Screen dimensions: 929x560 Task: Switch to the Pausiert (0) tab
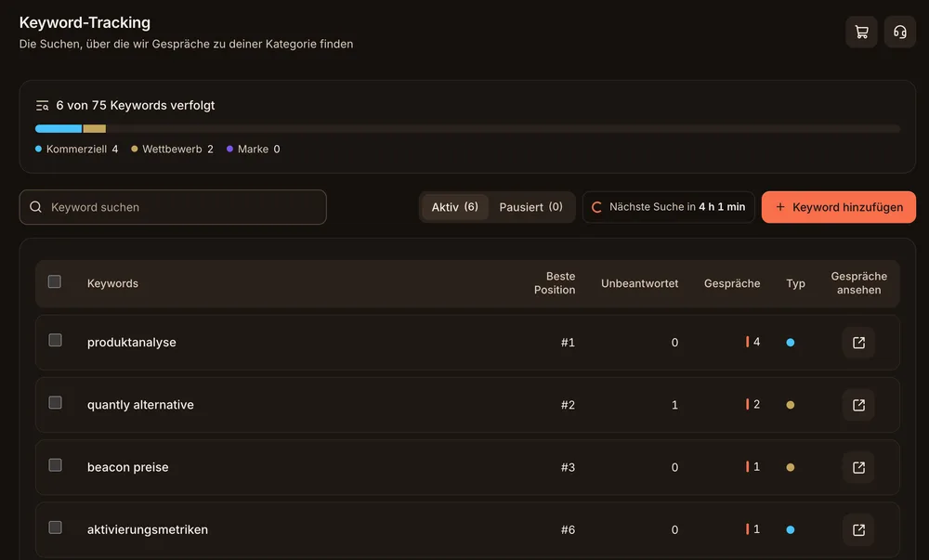tap(530, 207)
